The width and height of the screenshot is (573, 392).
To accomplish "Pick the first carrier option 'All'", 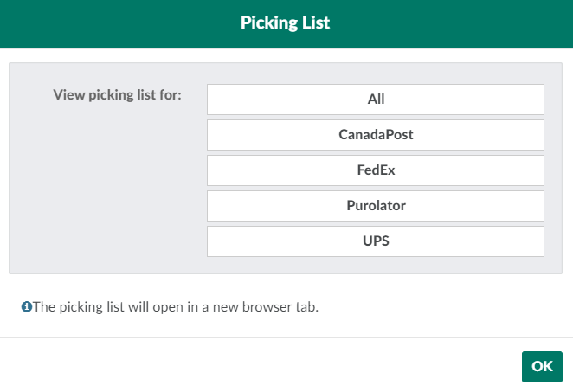I will [376, 100].
